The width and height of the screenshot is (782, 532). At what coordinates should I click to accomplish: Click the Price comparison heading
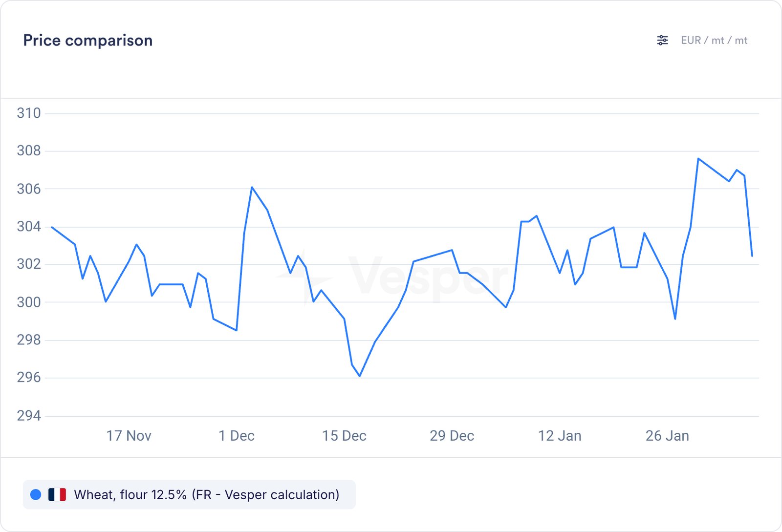pyautogui.click(x=88, y=41)
